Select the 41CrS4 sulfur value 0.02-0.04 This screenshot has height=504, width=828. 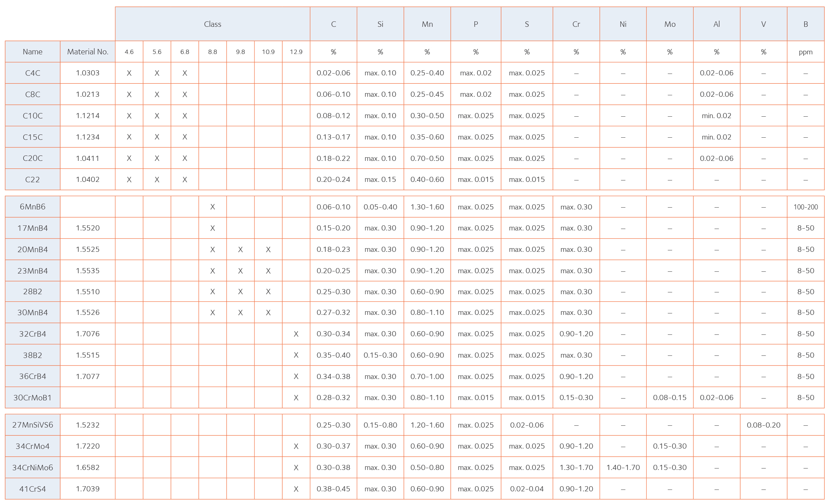coord(527,489)
